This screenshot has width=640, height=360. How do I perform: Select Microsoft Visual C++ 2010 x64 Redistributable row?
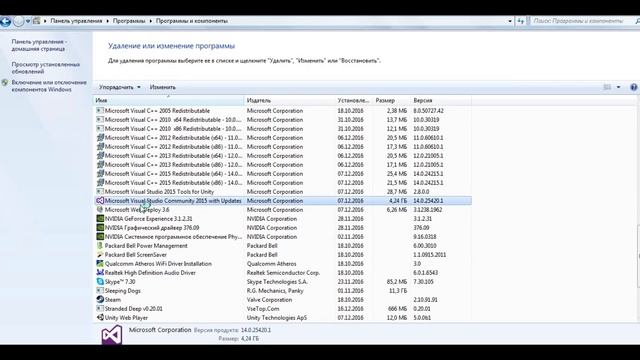pos(282,120)
